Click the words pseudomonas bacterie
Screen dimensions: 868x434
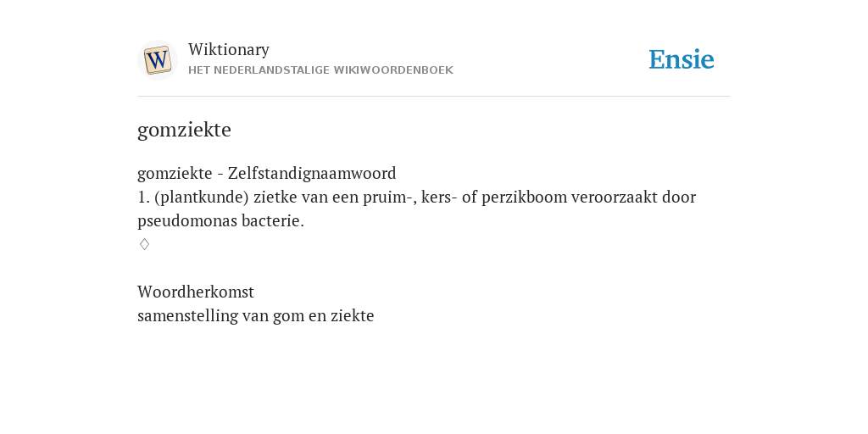click(221, 221)
